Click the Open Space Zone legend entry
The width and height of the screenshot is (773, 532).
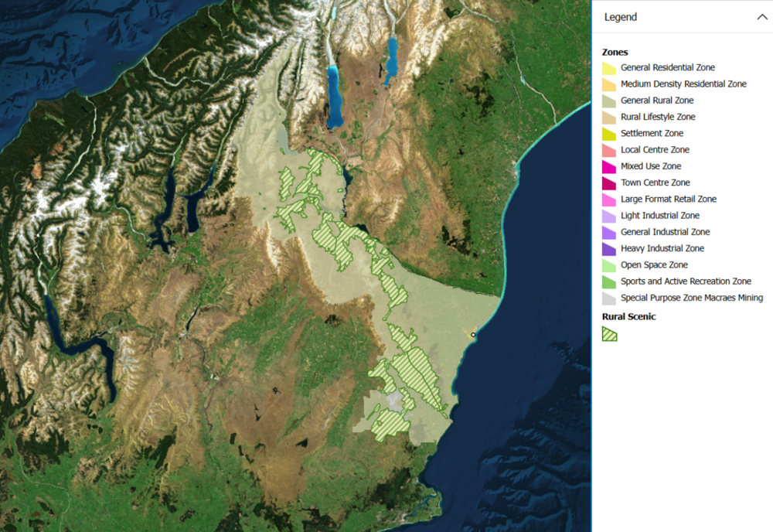[653, 265]
